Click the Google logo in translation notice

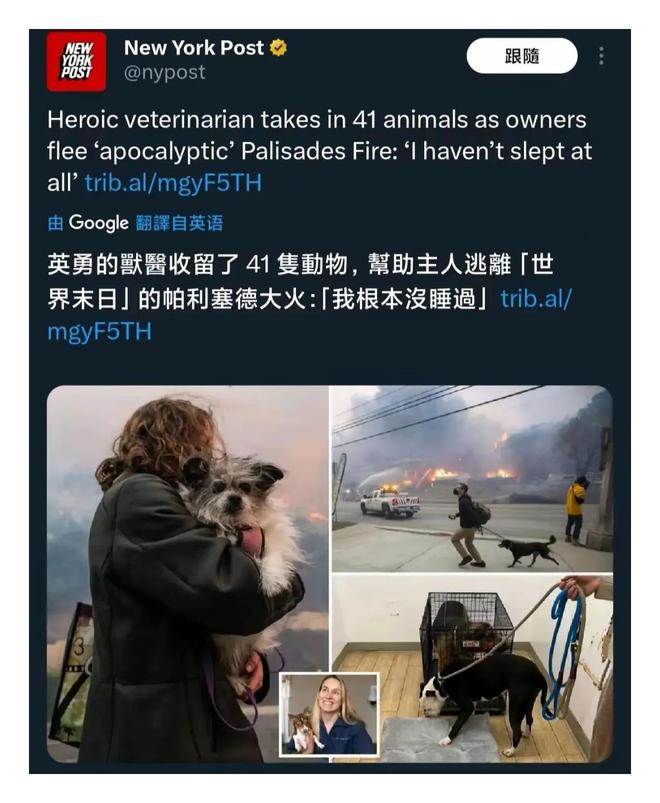pos(98,223)
